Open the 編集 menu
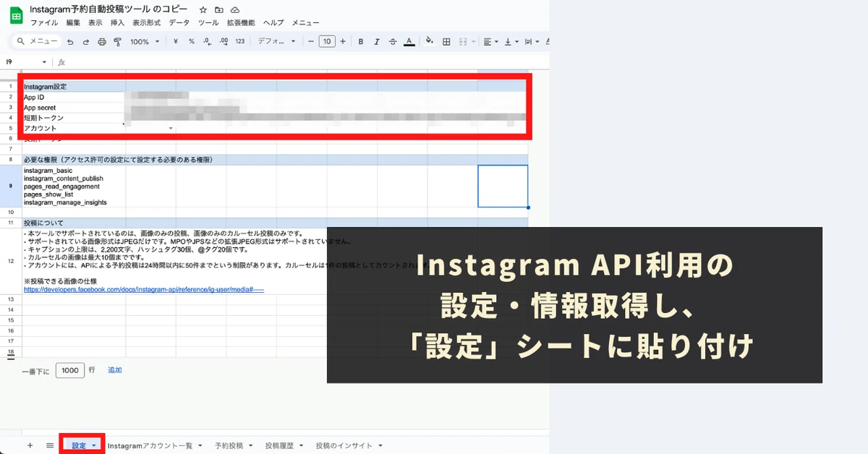The height and width of the screenshot is (454, 868). coord(73,23)
